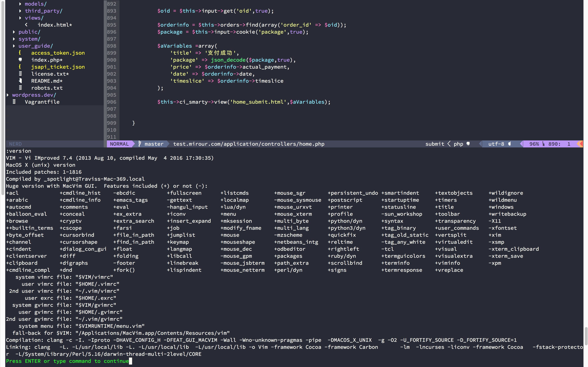The height and width of the screenshot is (367, 588).
Task: Click the -xterm_clipboard feature entry
Action: [x=513, y=249]
